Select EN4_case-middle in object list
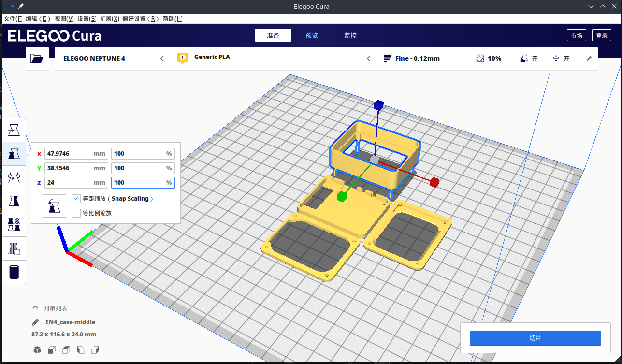Screen dimensions: 622x364 tap(70, 322)
